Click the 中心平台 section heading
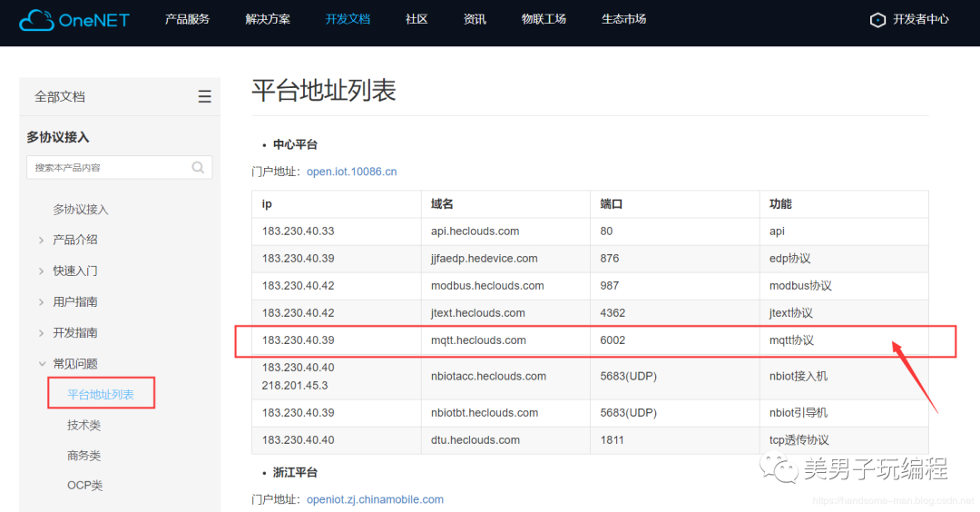 [x=295, y=144]
